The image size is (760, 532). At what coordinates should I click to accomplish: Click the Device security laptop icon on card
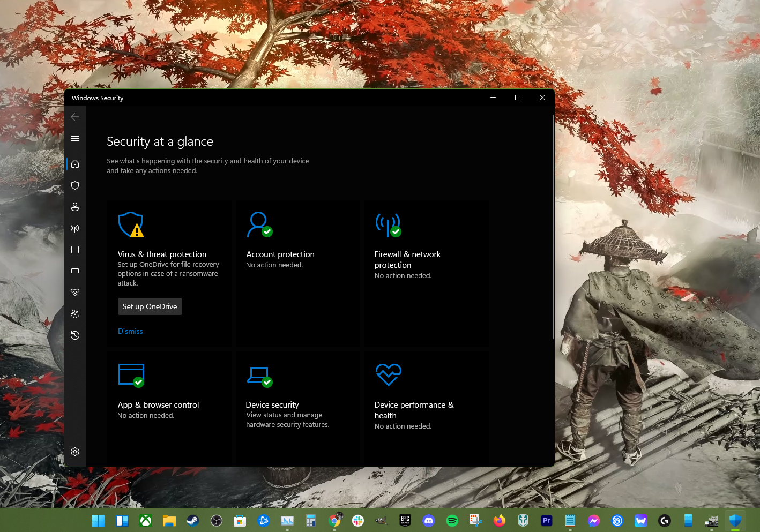tap(259, 376)
